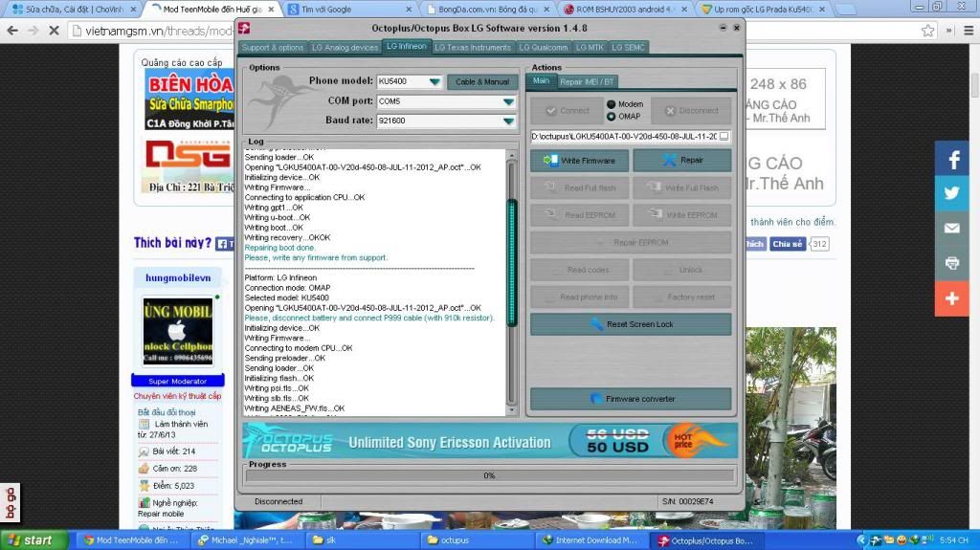Image resolution: width=980 pixels, height=550 pixels.
Task: Select the Modem radio option
Action: tap(612, 104)
